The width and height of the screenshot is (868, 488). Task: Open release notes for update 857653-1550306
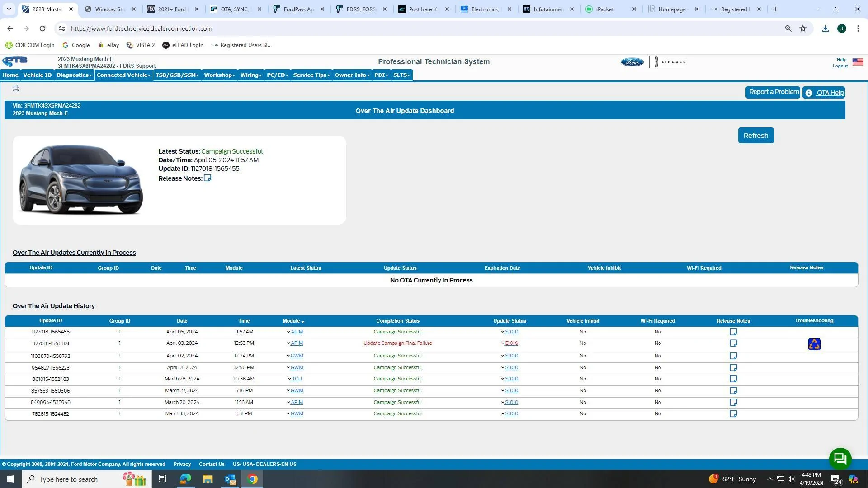733,390
